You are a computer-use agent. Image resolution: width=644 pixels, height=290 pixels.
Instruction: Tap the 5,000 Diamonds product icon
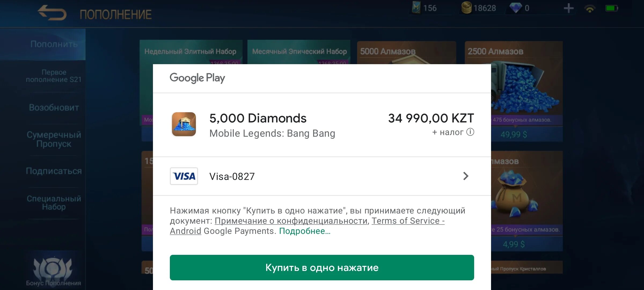tap(184, 124)
